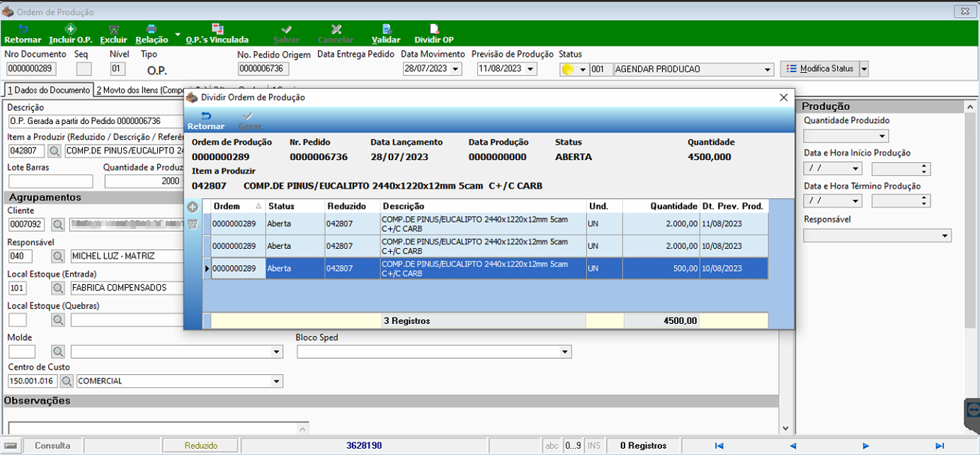Select the yellow status color indicator
980x455 pixels.
(x=567, y=69)
